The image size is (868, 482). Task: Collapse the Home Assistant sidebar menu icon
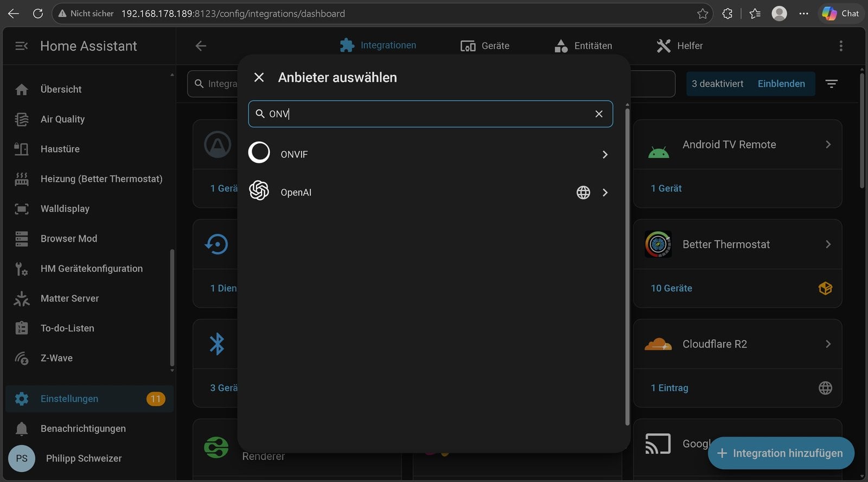tap(21, 46)
